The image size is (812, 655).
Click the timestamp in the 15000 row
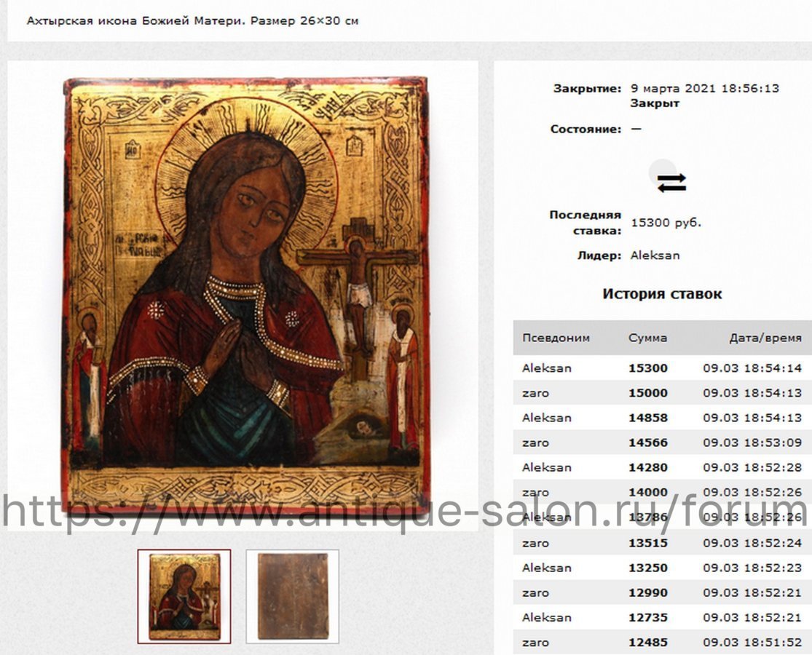752,393
